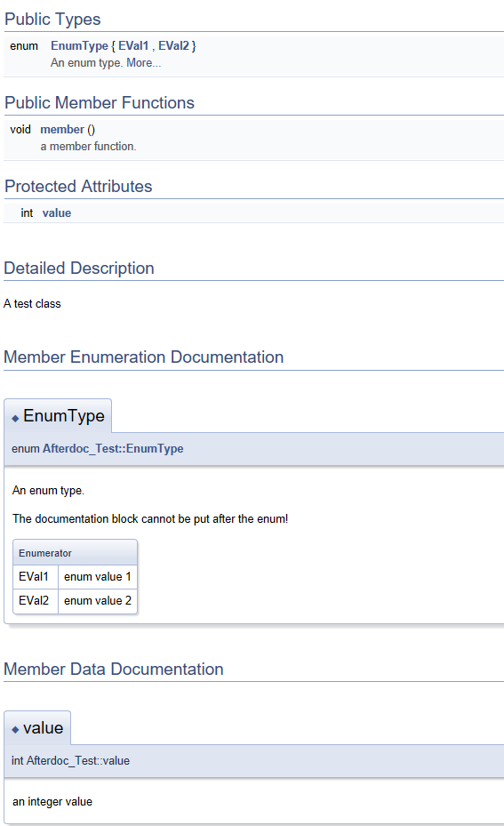504x826 pixels.
Task: Click the diamond permalink icon beside the value title
Action: (x=15, y=730)
